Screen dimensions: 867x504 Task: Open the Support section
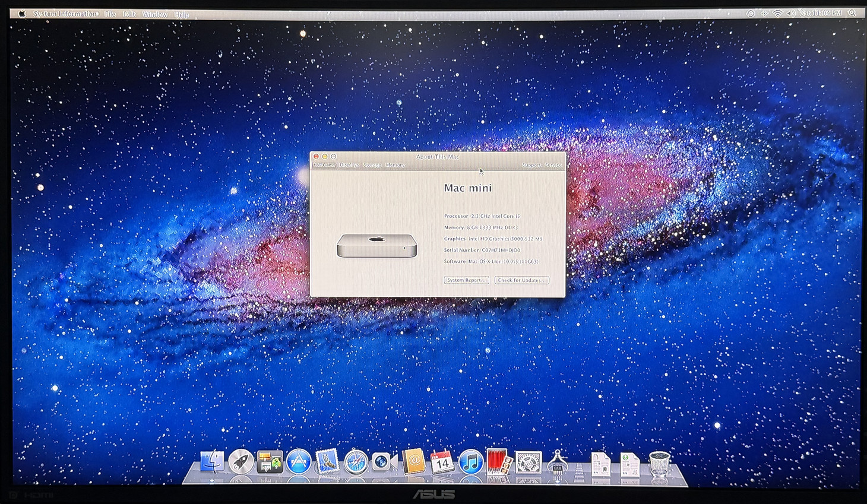pos(531,165)
